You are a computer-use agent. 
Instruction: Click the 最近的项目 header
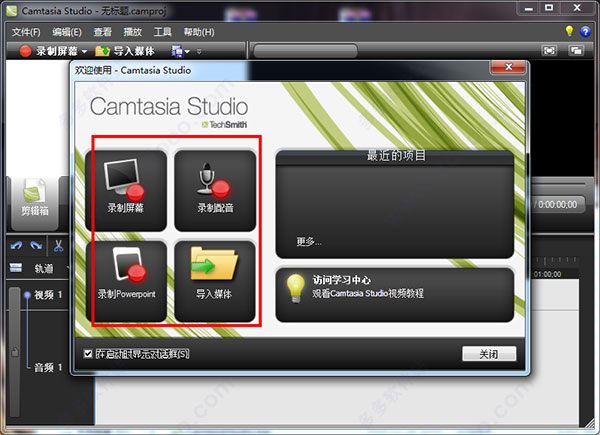click(396, 155)
